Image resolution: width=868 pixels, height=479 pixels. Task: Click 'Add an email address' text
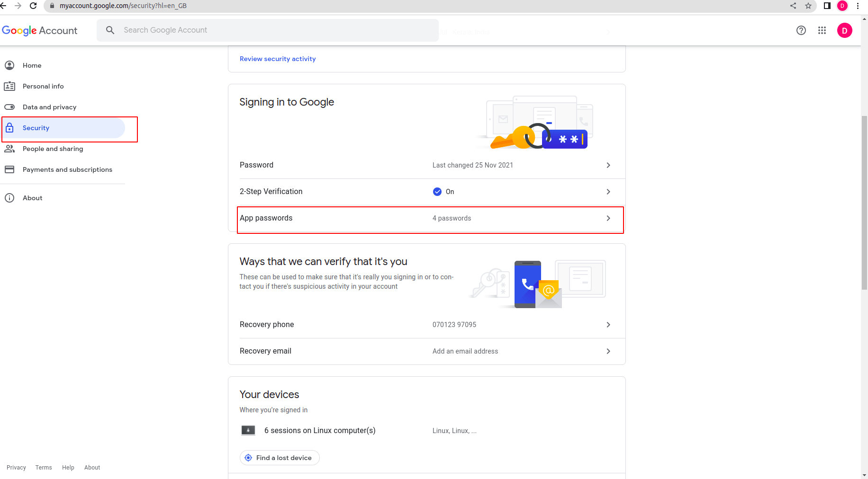(x=465, y=351)
